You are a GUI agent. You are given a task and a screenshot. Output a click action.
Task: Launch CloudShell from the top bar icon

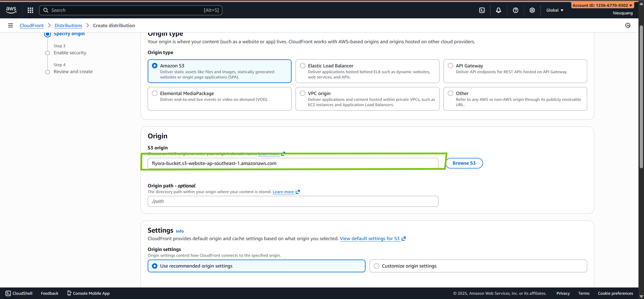point(482,10)
